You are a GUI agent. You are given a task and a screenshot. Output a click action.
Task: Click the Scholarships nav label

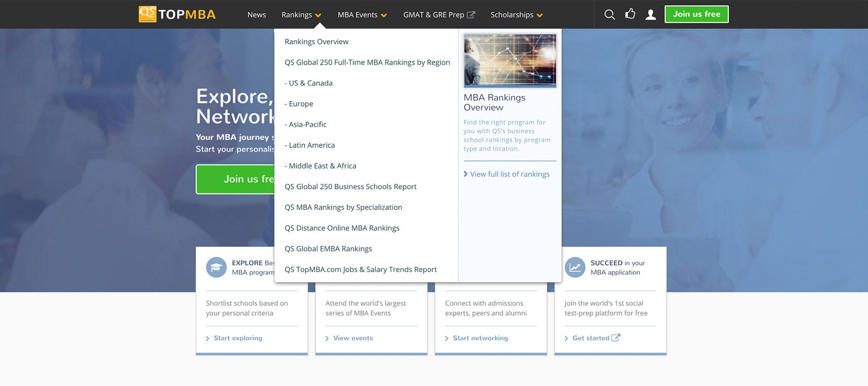(x=512, y=14)
